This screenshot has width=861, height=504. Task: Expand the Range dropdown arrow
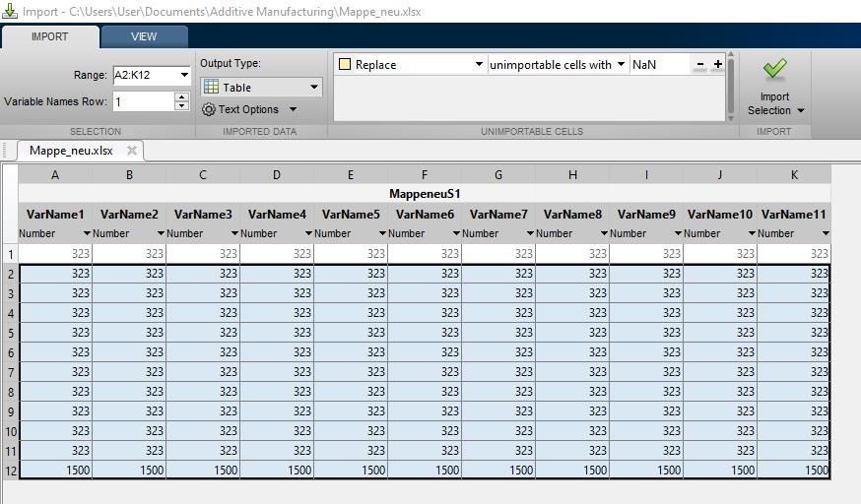pos(184,75)
